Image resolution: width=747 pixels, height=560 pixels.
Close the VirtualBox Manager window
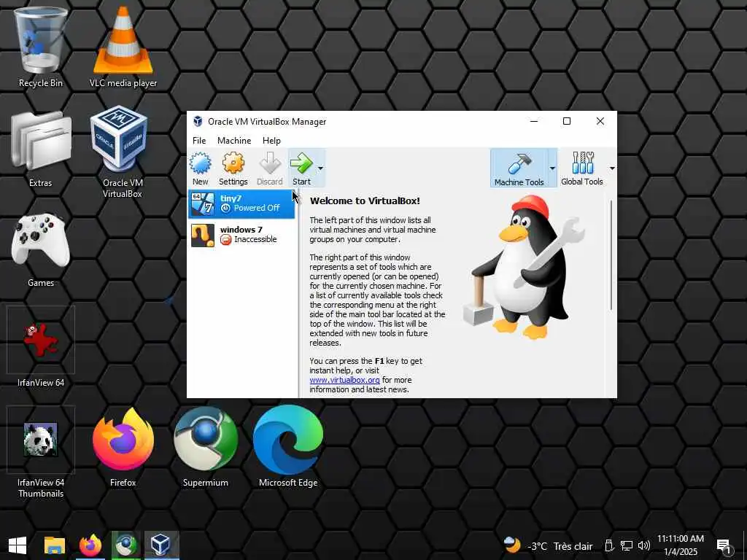(x=600, y=122)
